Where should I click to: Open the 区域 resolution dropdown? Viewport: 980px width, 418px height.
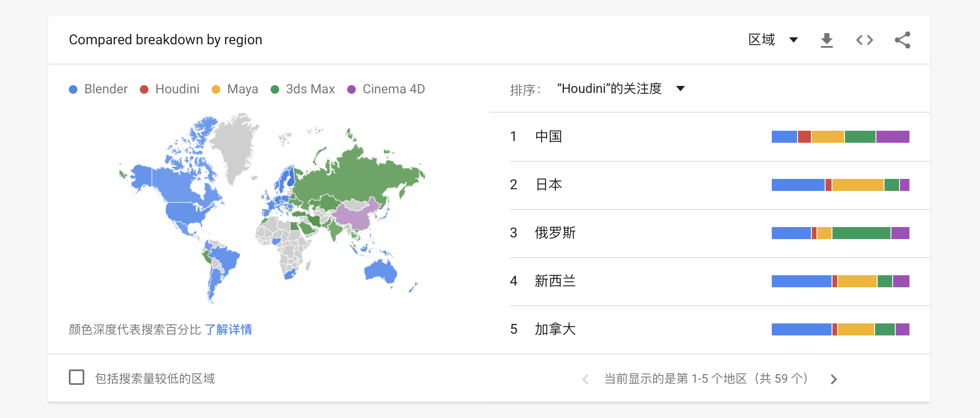[774, 40]
